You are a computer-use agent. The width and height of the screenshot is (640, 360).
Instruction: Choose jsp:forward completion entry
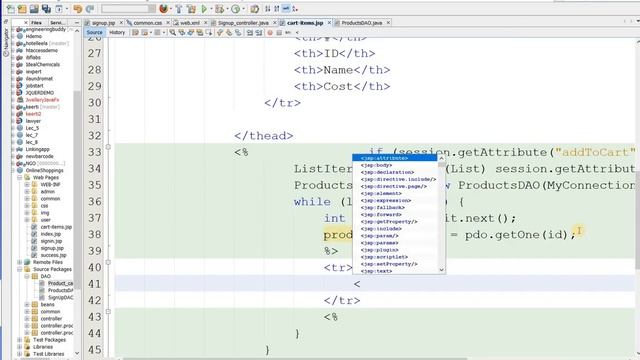click(x=395, y=215)
